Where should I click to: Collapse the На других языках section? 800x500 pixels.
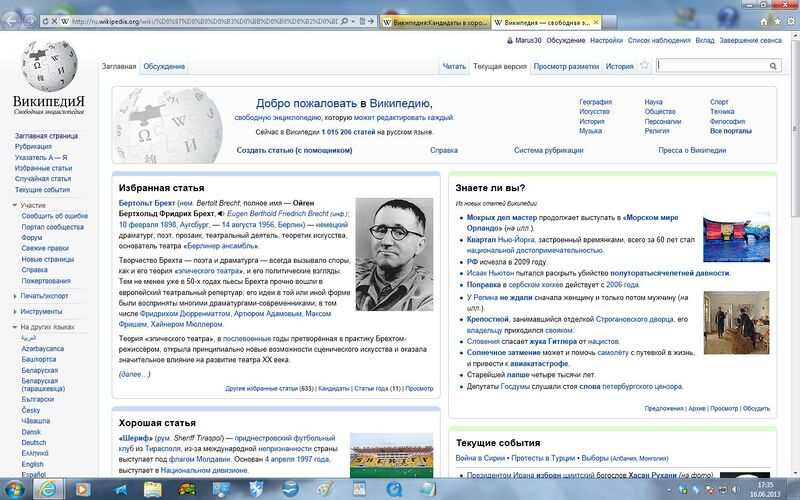point(43,327)
